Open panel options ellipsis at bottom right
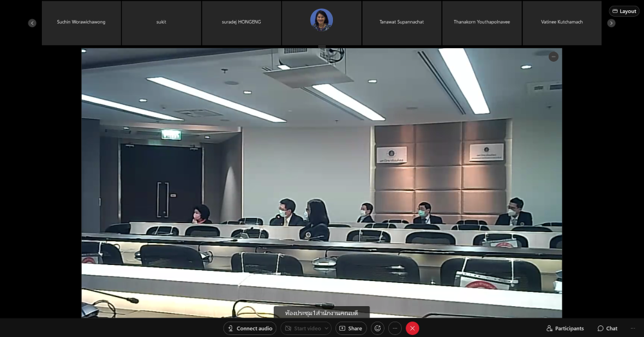 pos(632,328)
